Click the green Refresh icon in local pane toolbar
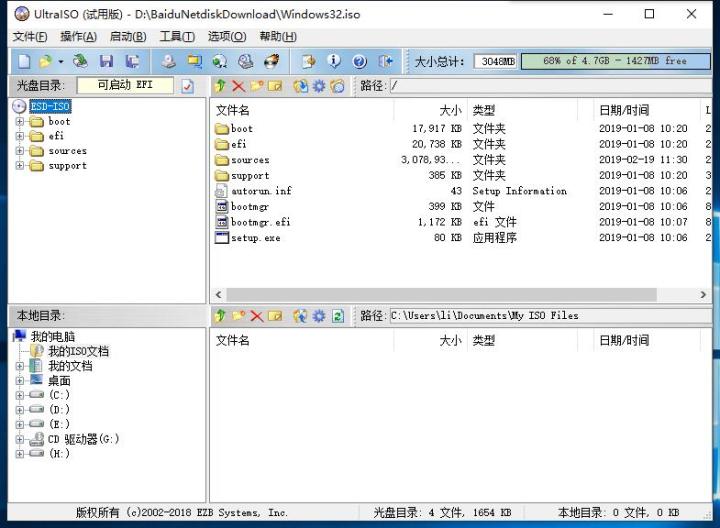 (338, 316)
